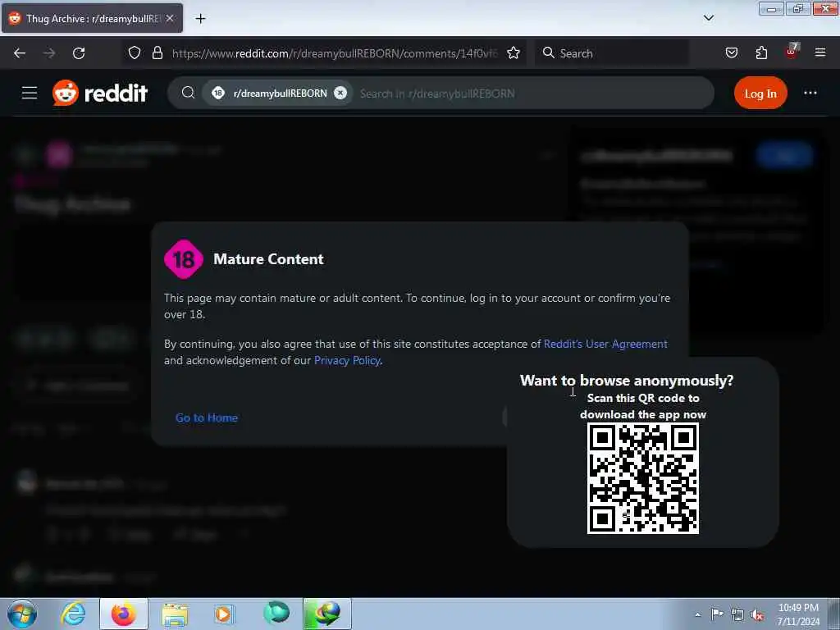Viewport: 840px width, 630px height.
Task: Go to Reddit home via the logo
Action: pyautogui.click(x=100, y=94)
